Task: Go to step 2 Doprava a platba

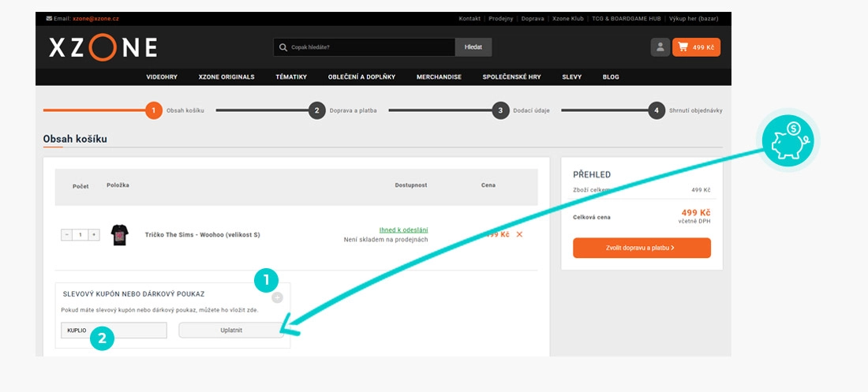Action: (317, 110)
